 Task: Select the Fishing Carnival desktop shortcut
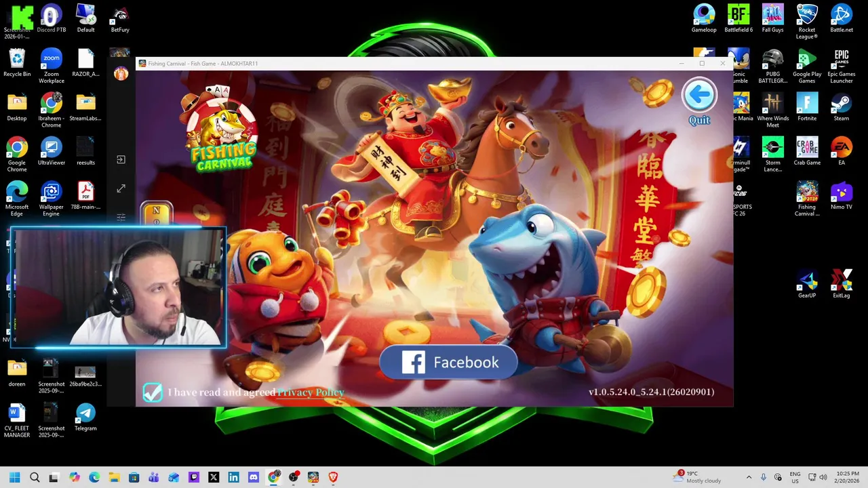807,199
